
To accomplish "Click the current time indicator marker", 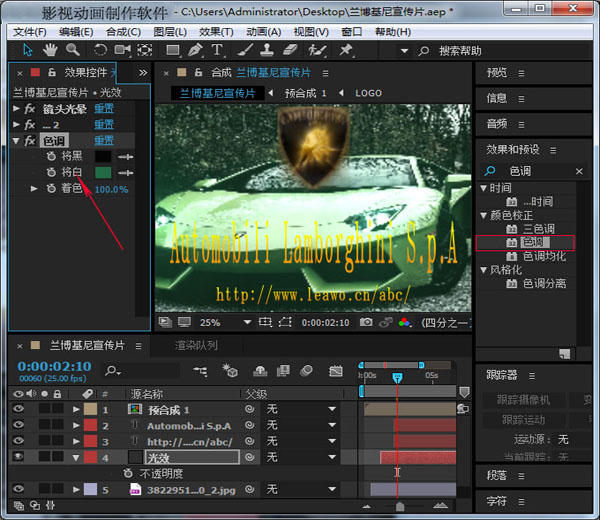I will (x=397, y=378).
